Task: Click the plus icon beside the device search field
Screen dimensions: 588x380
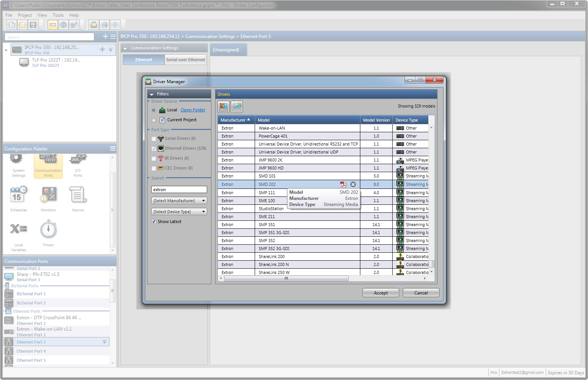Action: 105,36
